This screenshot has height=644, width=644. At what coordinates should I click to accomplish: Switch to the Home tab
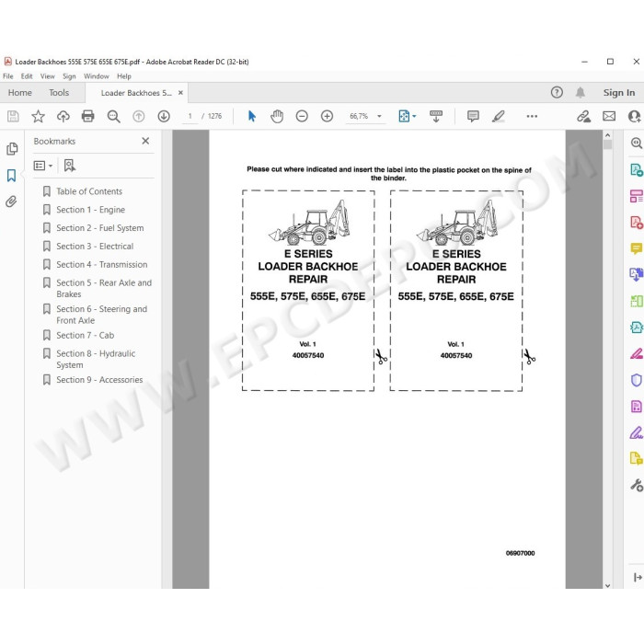(x=19, y=92)
